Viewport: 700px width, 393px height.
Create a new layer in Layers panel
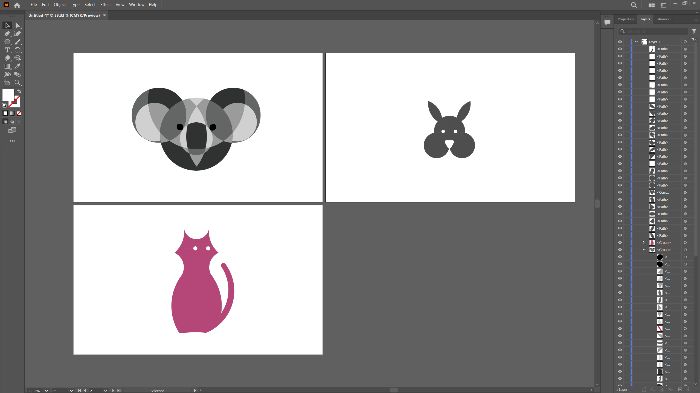click(679, 389)
